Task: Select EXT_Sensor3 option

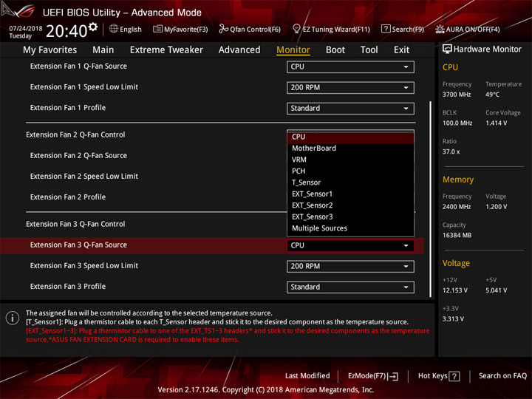Action: pos(350,216)
